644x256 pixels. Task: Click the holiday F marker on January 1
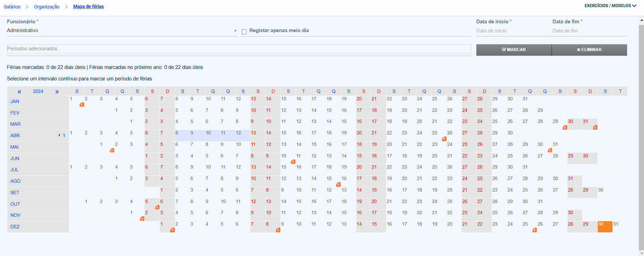pos(82,105)
